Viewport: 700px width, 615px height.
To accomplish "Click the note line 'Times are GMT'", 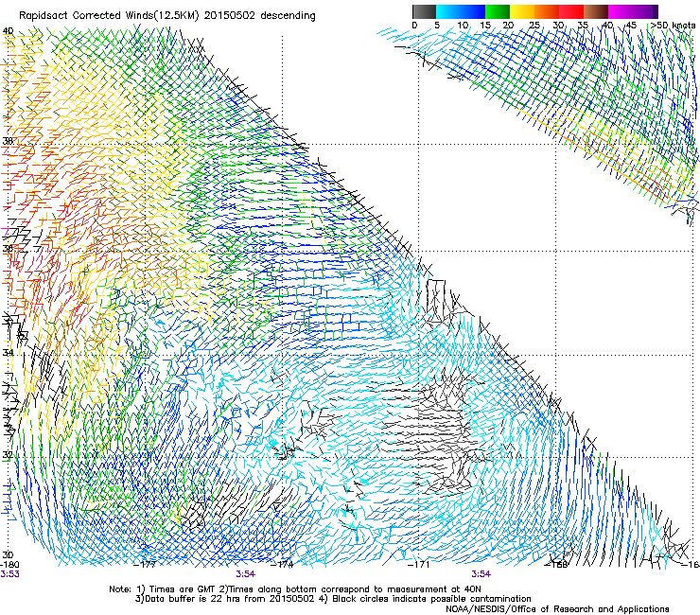I will (182, 589).
